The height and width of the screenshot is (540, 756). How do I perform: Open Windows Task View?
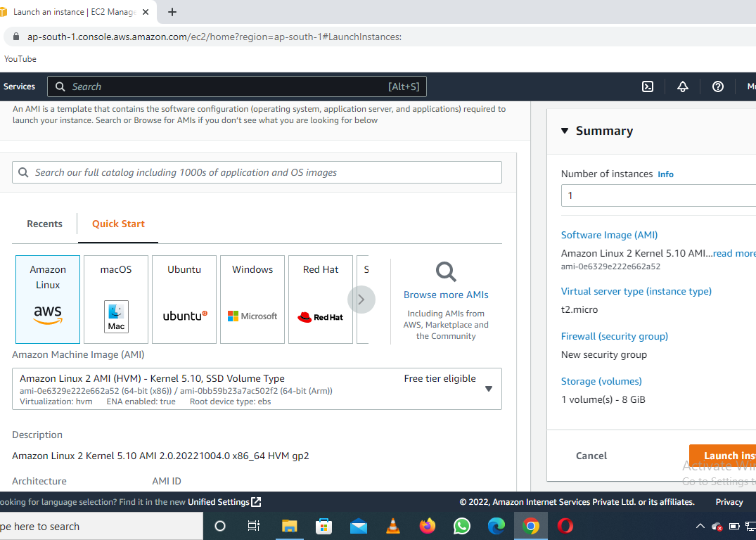point(254,526)
